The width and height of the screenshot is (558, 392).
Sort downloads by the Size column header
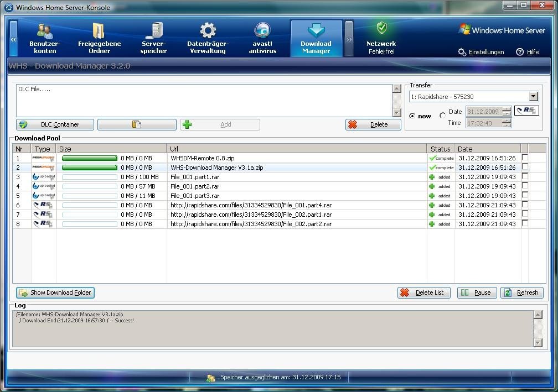click(111, 149)
